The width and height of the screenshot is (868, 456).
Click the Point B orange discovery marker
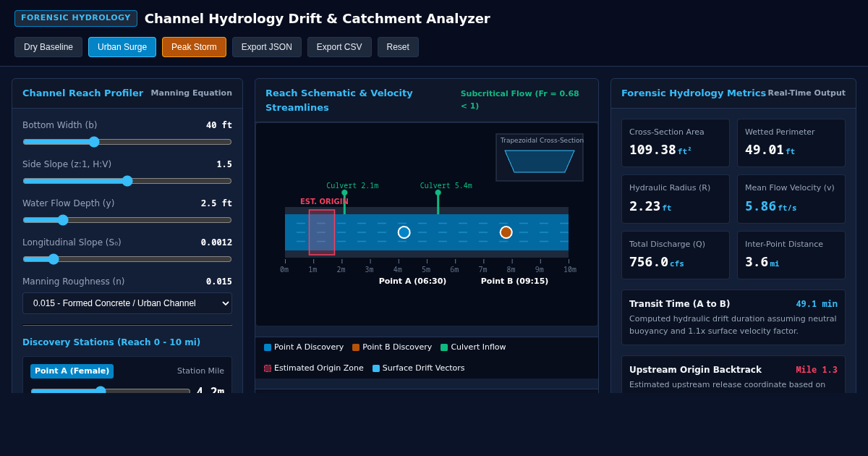click(x=506, y=232)
